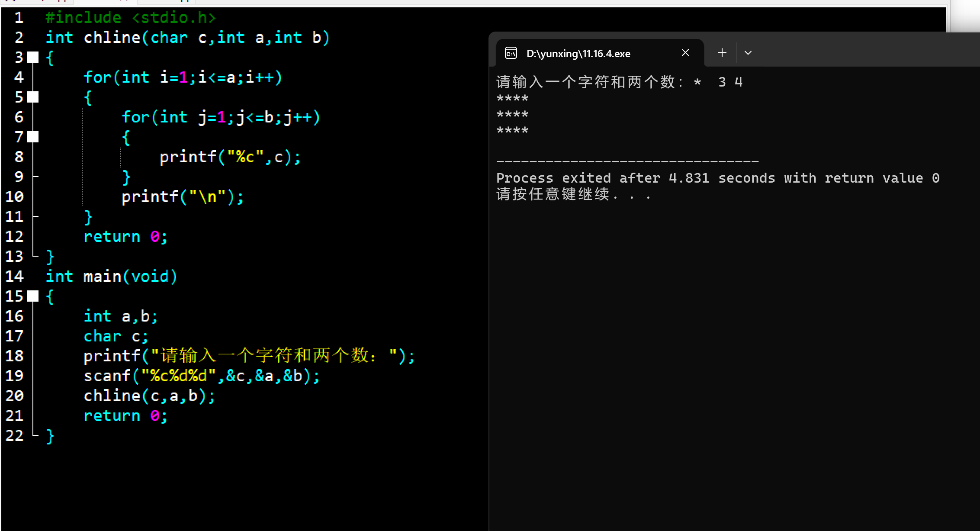
Task: Open a new terminal tab with the plus icon
Action: coord(721,52)
